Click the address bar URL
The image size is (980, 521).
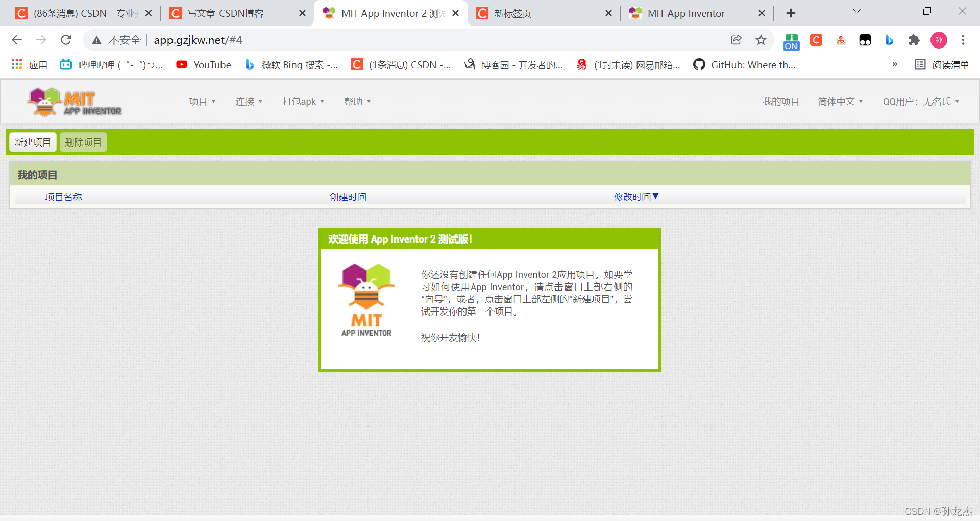(x=198, y=40)
